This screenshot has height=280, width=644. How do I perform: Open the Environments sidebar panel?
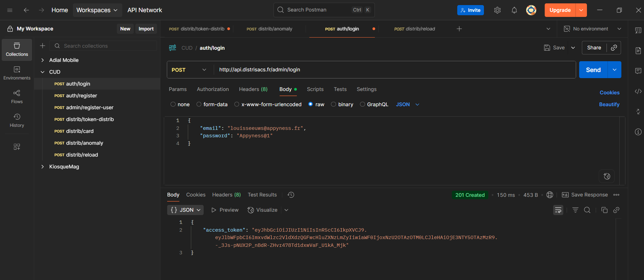17,73
